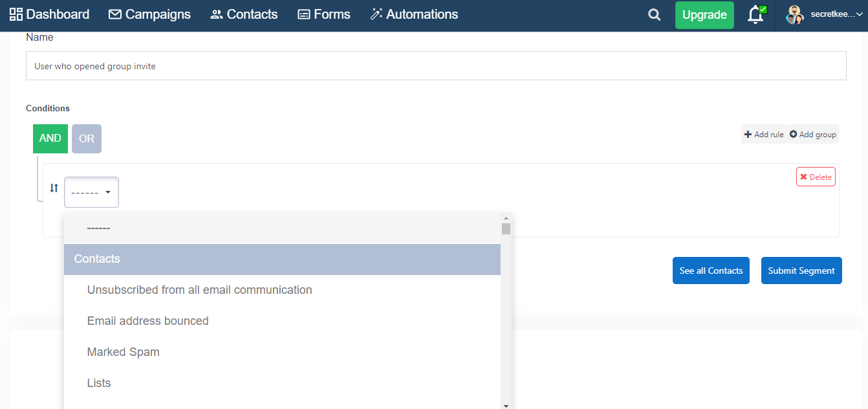The image size is (868, 409).
Task: Navigate to Automations
Action: pyautogui.click(x=414, y=14)
